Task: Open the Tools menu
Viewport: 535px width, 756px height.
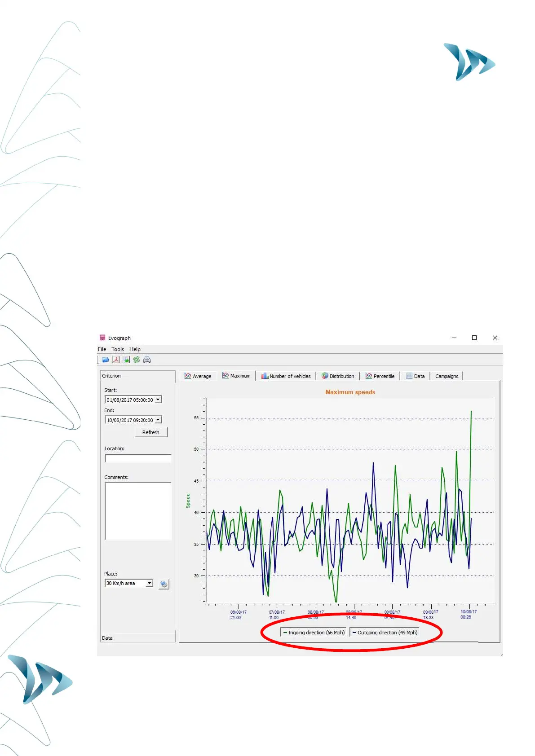Action: tap(118, 349)
